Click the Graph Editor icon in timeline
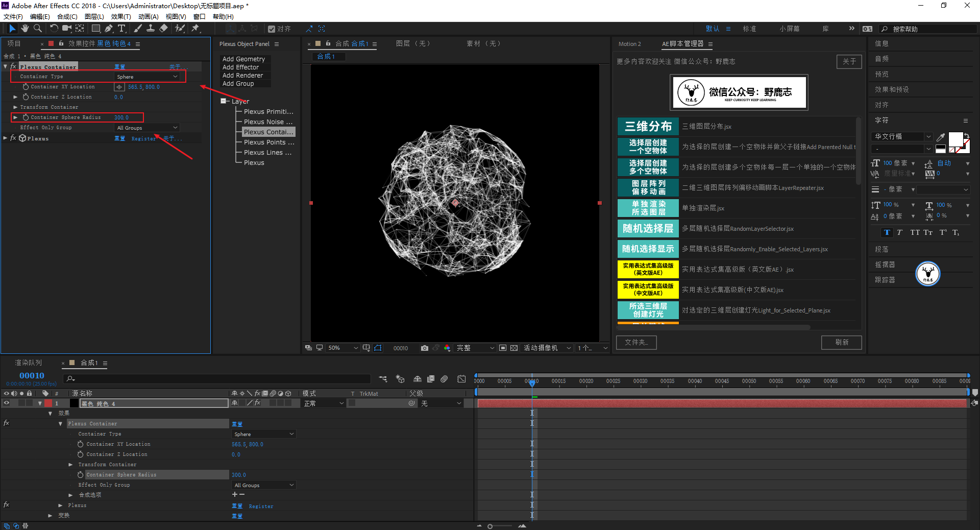 click(461, 379)
